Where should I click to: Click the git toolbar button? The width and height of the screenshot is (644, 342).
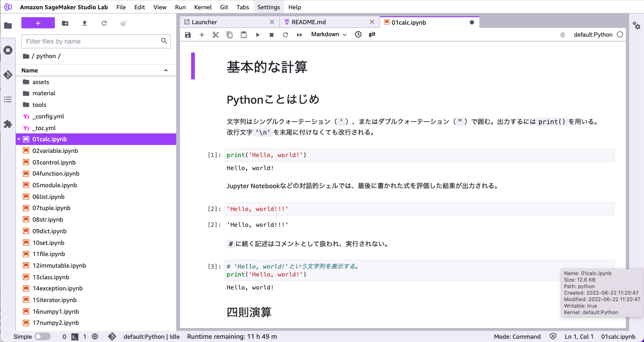click(x=372, y=34)
